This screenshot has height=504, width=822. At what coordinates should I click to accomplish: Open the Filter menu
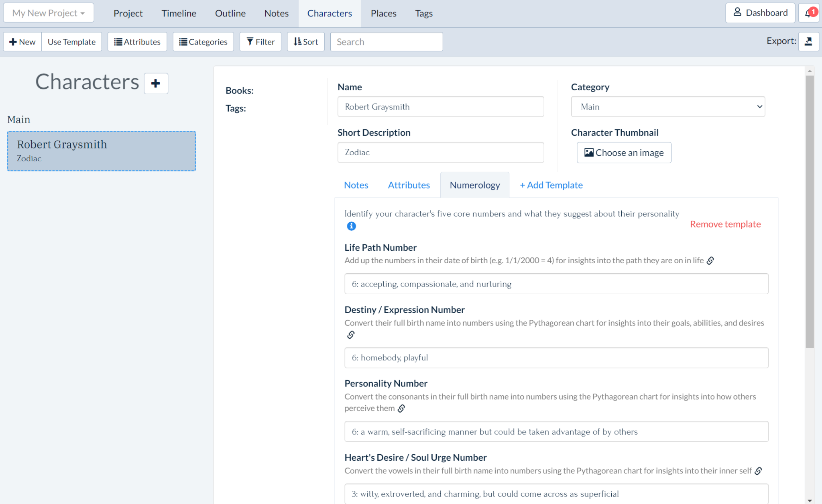(x=260, y=42)
